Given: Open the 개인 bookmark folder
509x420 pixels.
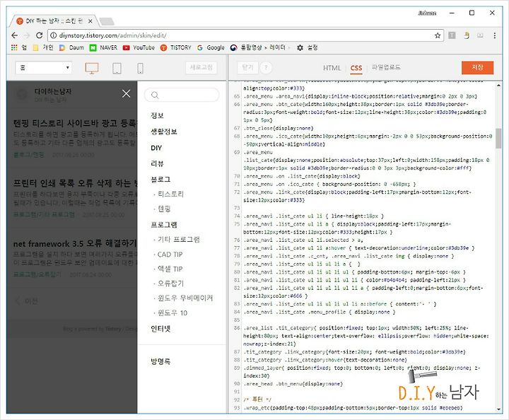Looking at the screenshot, I should 43,47.
